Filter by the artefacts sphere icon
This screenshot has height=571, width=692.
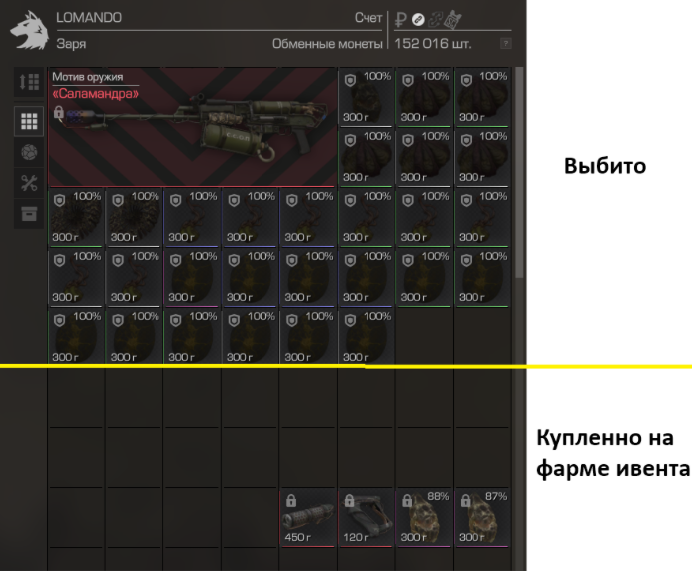point(29,152)
